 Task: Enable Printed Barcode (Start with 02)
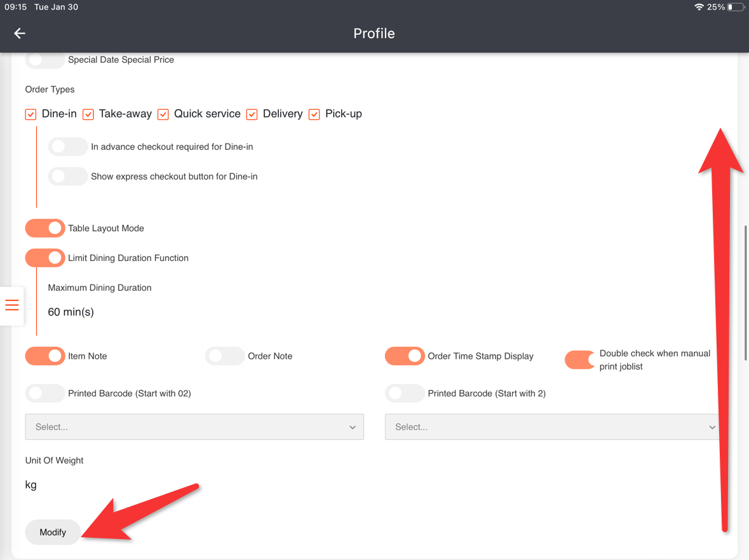click(x=45, y=394)
